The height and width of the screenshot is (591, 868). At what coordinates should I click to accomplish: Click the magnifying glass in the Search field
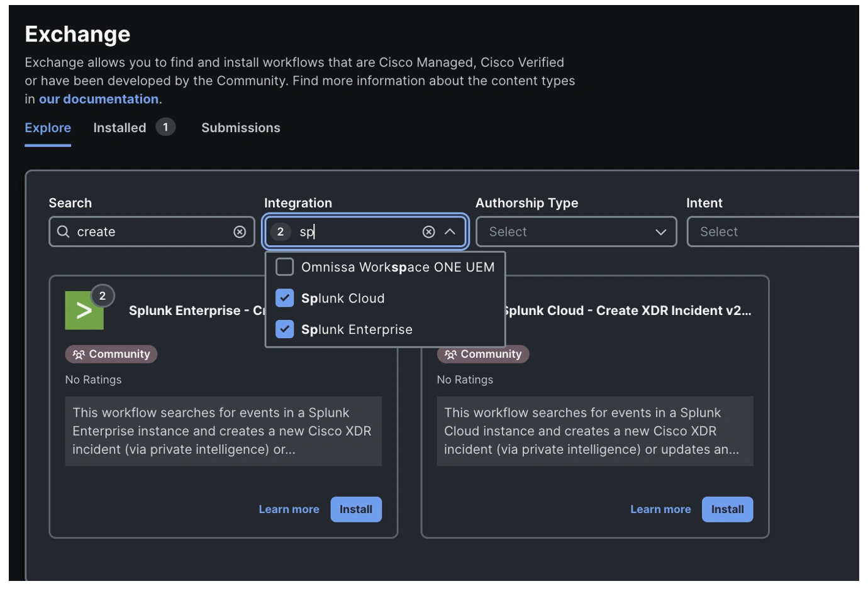63,231
